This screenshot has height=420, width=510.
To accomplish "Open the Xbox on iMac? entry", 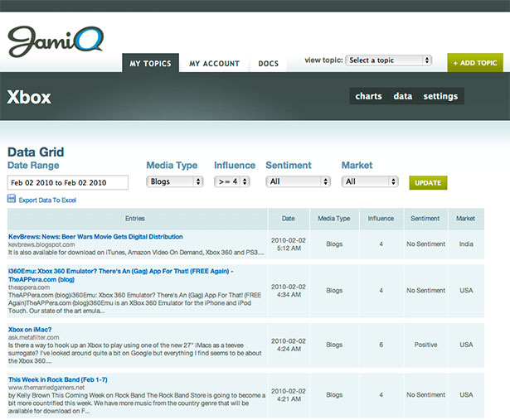I will click(30, 330).
